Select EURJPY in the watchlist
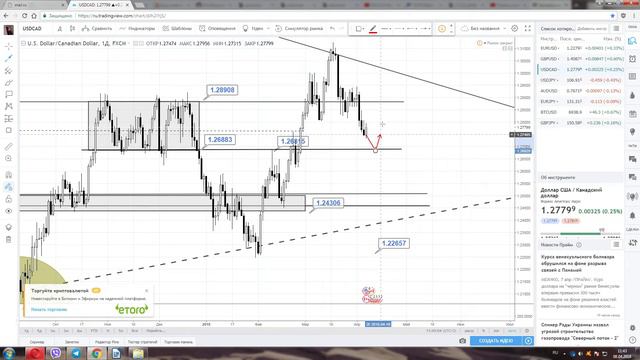Screen dimensions: 640x360 [x=580, y=101]
